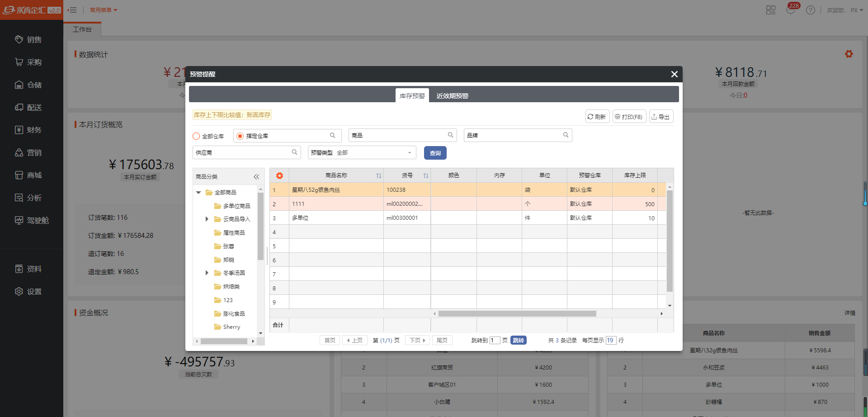868x417 pixels.
Task: Click the table horizontal scrollbar thumb
Action: click(x=517, y=314)
